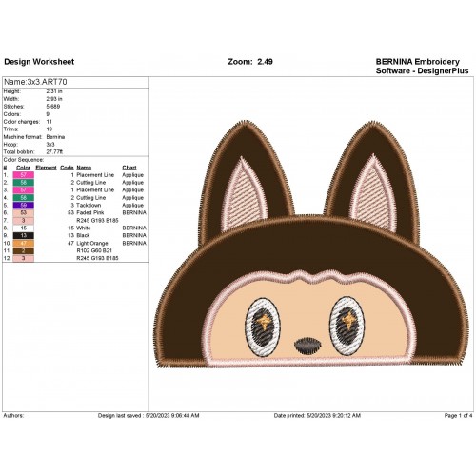
Task: Click 'BERNINA' chart in White row
Action: click(134, 228)
